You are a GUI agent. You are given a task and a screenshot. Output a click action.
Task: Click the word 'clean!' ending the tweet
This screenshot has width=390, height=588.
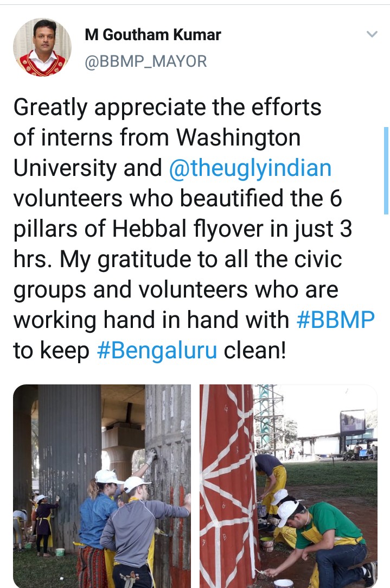pos(255,350)
